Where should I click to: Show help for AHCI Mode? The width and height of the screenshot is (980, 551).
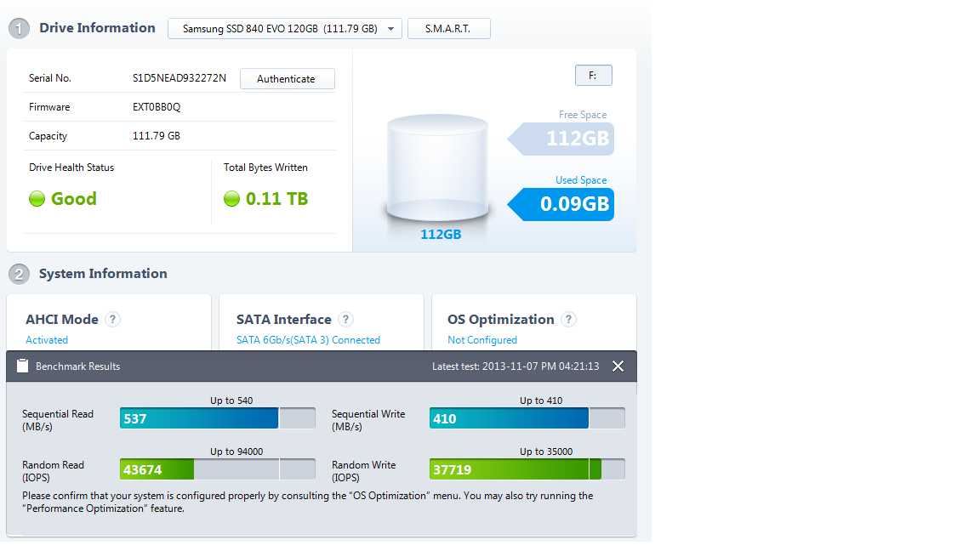pos(112,319)
